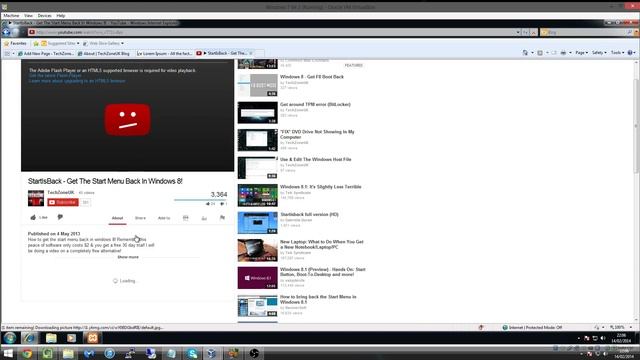Click the TechZoneUK channel name link
This screenshot has width=640, height=360.
click(61, 192)
